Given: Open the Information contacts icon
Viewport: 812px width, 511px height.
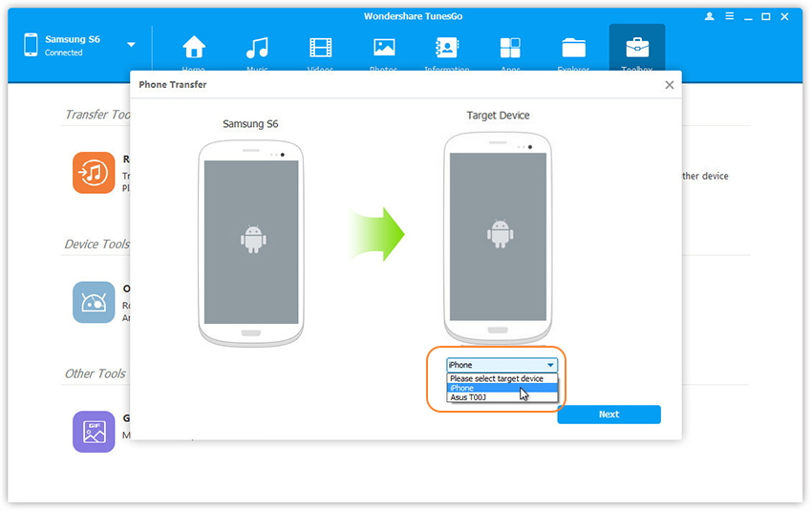Looking at the screenshot, I should pos(447,48).
